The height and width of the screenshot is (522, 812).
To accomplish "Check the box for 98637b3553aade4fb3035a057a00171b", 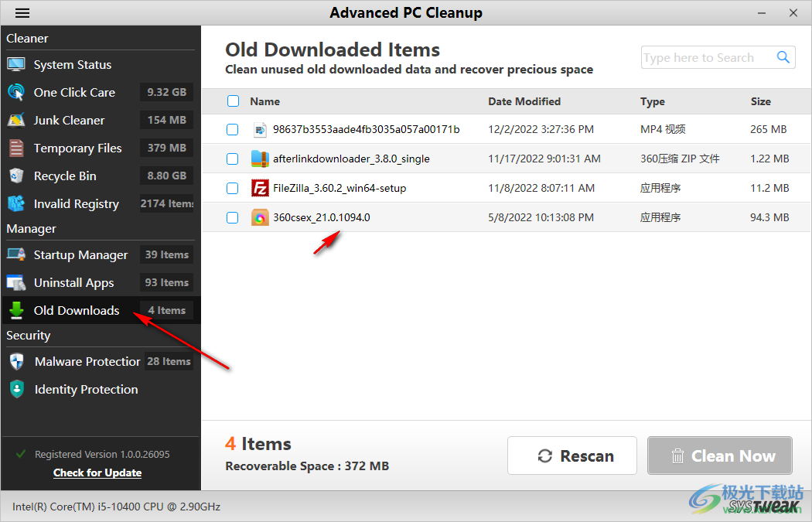I will [233, 129].
